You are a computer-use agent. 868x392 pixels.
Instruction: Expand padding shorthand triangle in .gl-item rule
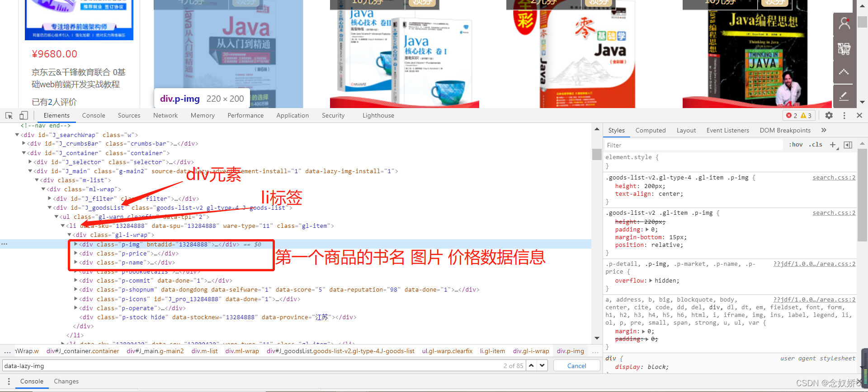tap(647, 230)
